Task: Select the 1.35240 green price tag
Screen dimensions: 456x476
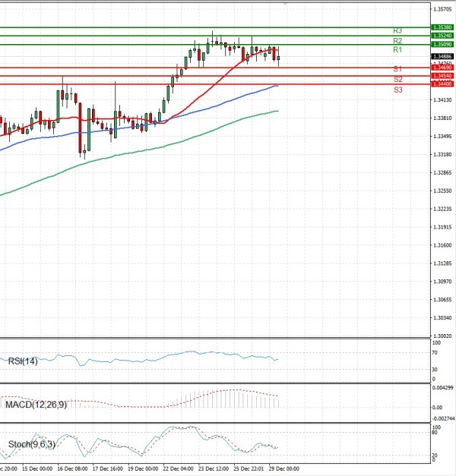Action: (442, 36)
